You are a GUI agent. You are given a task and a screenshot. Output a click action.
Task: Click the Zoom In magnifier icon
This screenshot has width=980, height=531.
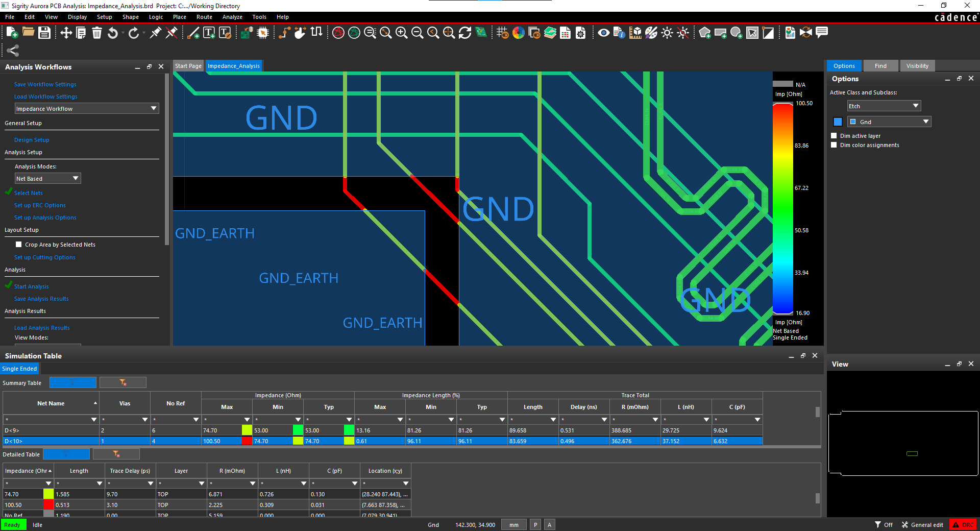pos(402,33)
